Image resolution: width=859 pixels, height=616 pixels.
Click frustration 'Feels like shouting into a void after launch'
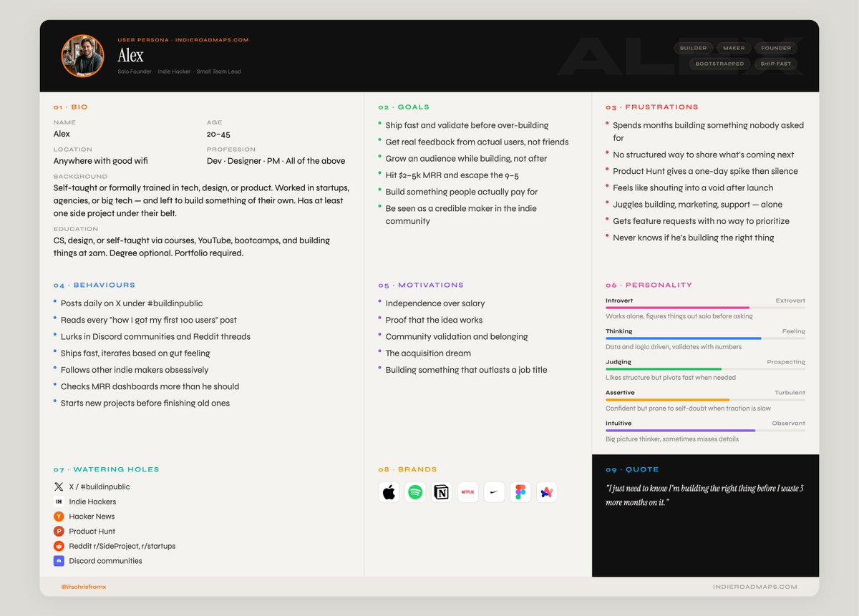coord(693,188)
